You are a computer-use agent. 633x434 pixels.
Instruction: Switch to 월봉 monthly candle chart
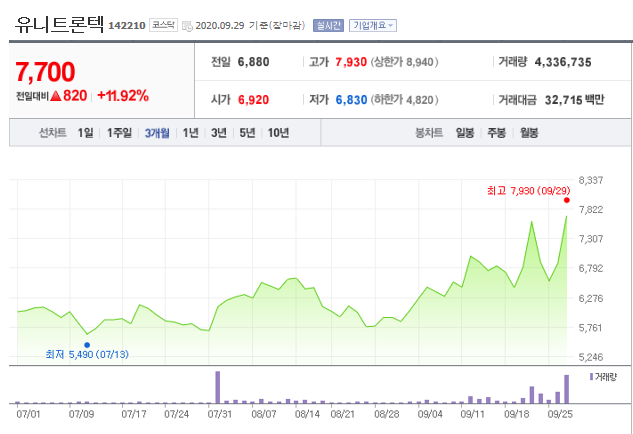[x=529, y=132]
